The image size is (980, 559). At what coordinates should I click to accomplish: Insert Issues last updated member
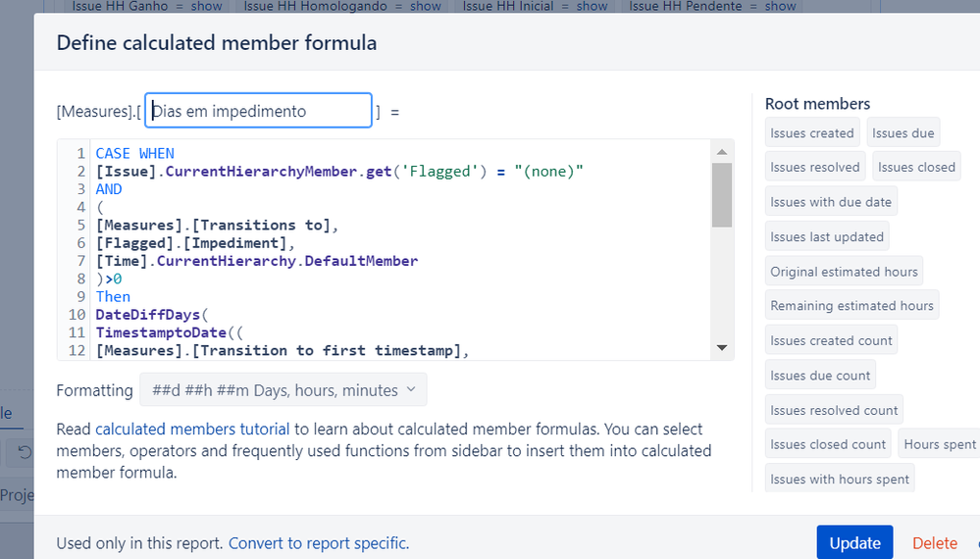[x=827, y=236]
